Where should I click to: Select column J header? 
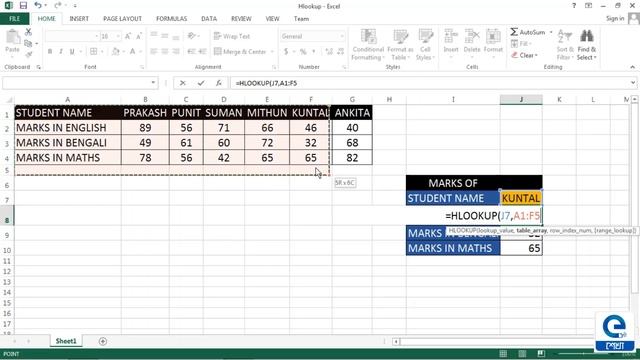coord(521,99)
